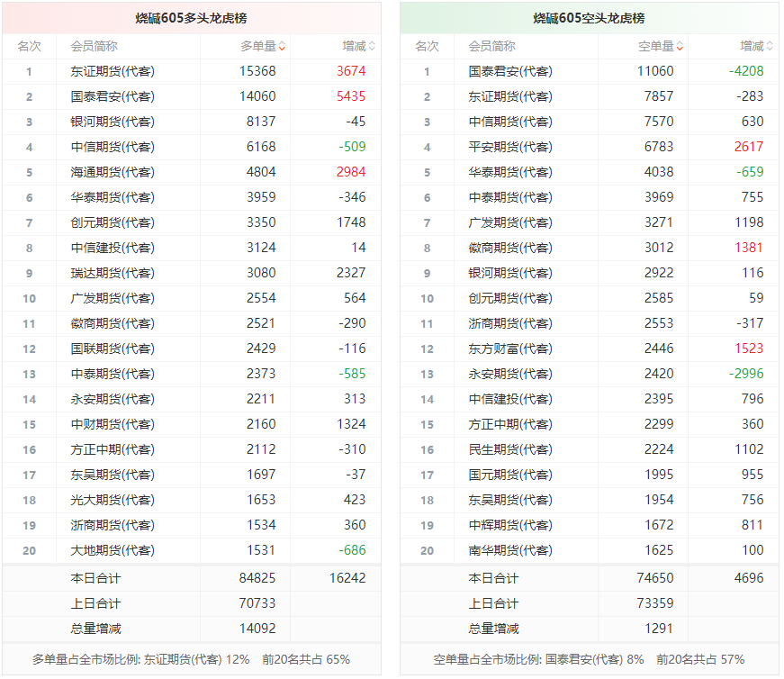Click long change value 2984
This screenshot has width=784, height=679.
[351, 172]
